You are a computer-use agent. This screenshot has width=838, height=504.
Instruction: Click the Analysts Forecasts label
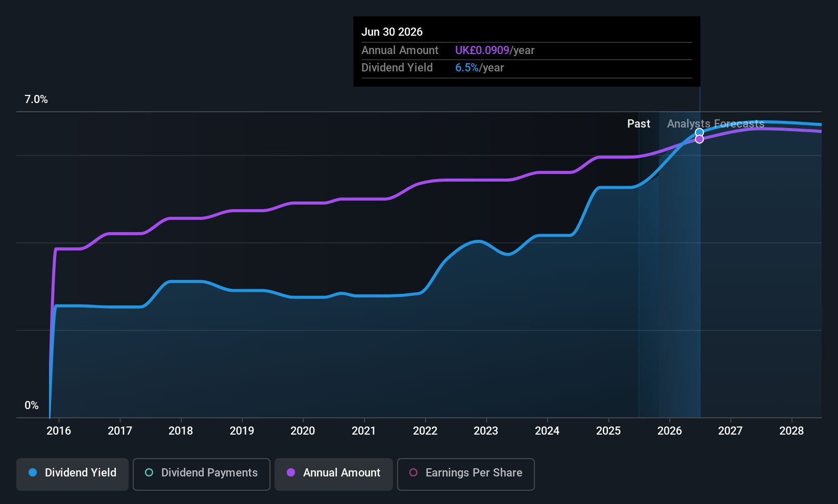(716, 124)
